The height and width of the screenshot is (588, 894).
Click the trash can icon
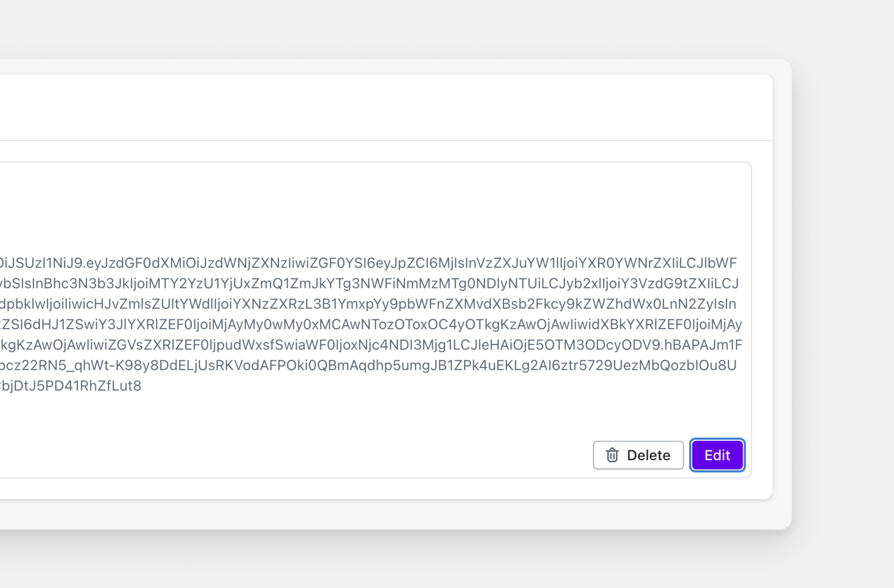coord(612,455)
